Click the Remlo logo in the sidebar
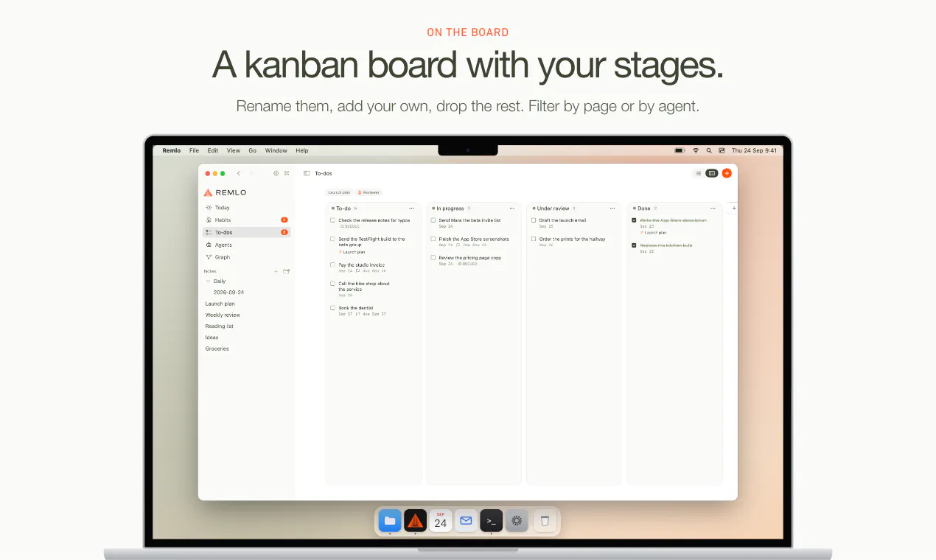936x560 pixels. click(x=226, y=192)
